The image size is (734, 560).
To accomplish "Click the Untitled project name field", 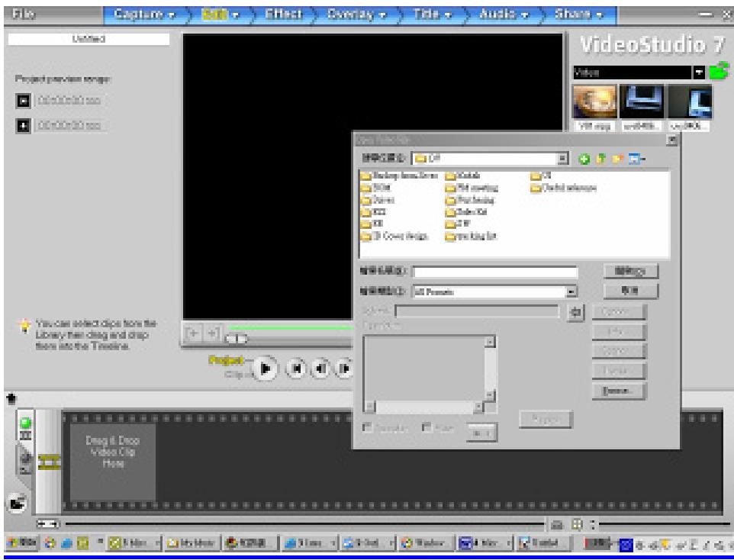I will (89, 39).
